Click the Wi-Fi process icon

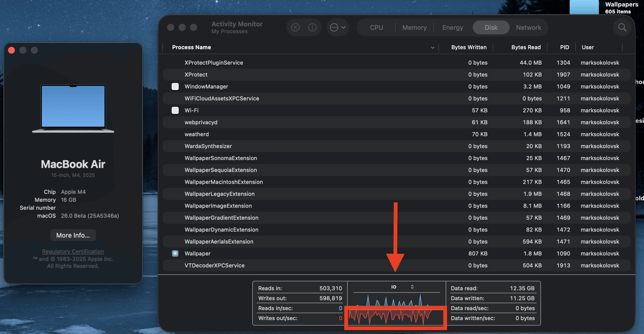coord(175,110)
